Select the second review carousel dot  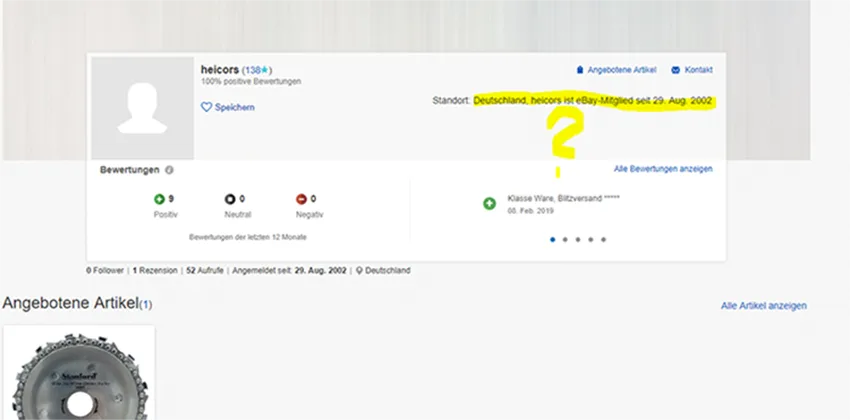coord(565,240)
